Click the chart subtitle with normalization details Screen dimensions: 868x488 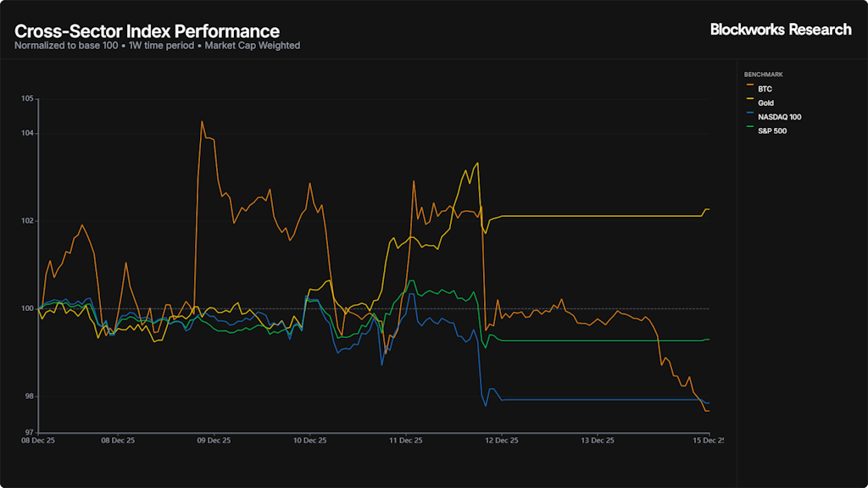click(157, 46)
